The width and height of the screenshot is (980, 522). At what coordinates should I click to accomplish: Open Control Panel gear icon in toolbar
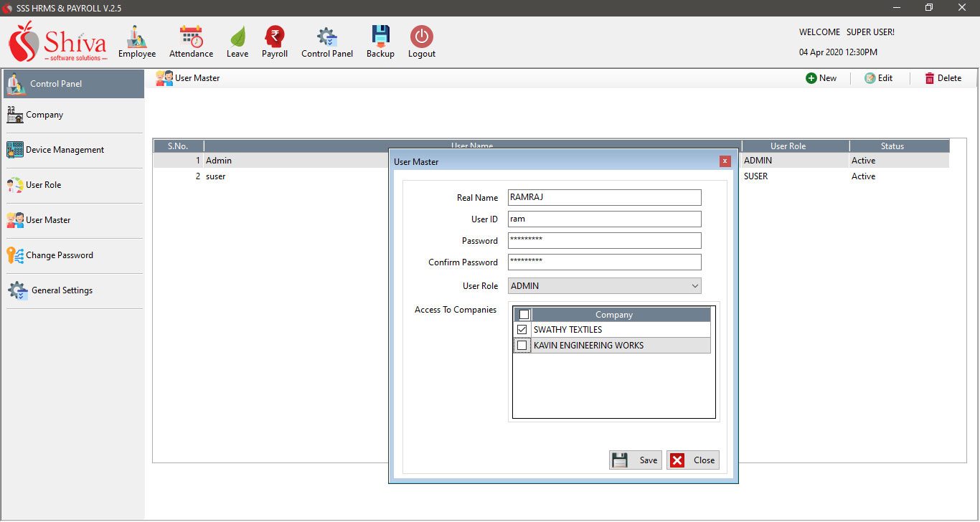click(x=327, y=37)
